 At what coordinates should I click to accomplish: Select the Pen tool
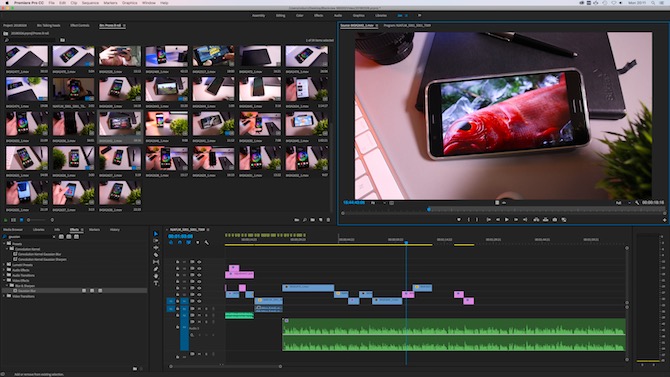click(x=156, y=269)
